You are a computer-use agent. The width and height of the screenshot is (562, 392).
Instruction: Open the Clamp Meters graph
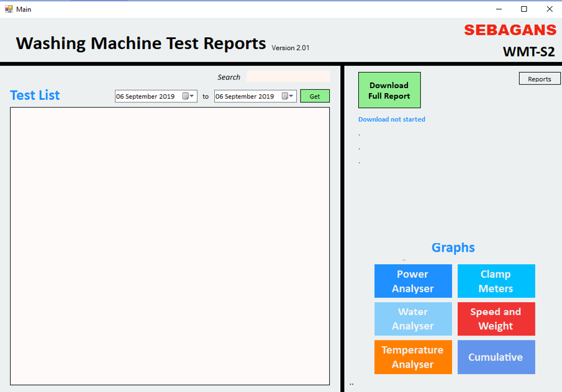click(496, 281)
